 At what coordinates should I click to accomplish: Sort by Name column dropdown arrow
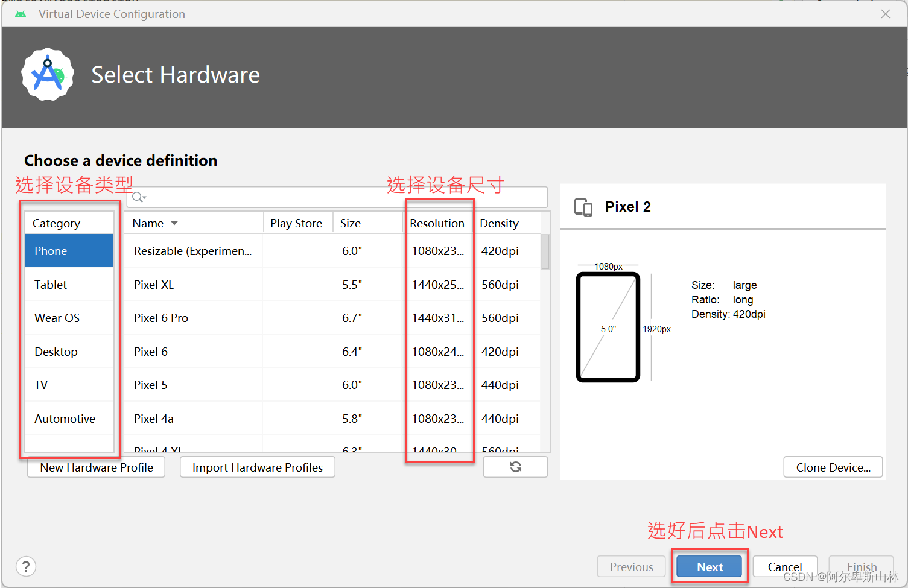[x=174, y=223]
